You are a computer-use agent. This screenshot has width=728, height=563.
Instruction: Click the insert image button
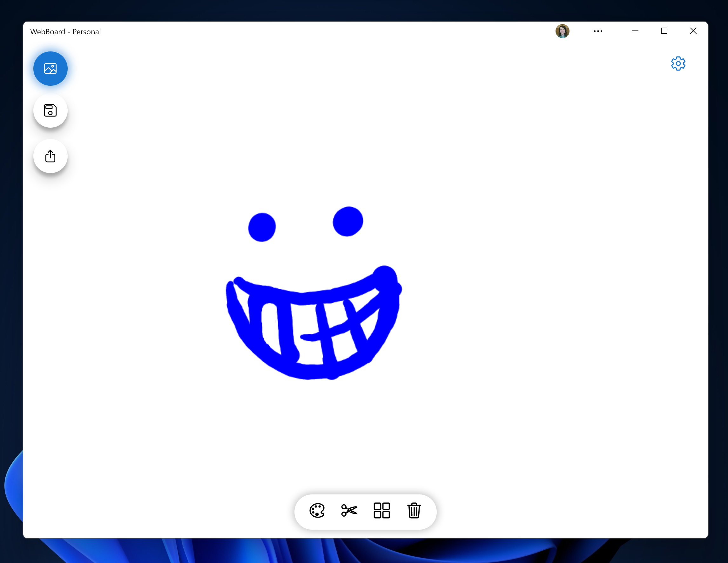[x=50, y=69]
